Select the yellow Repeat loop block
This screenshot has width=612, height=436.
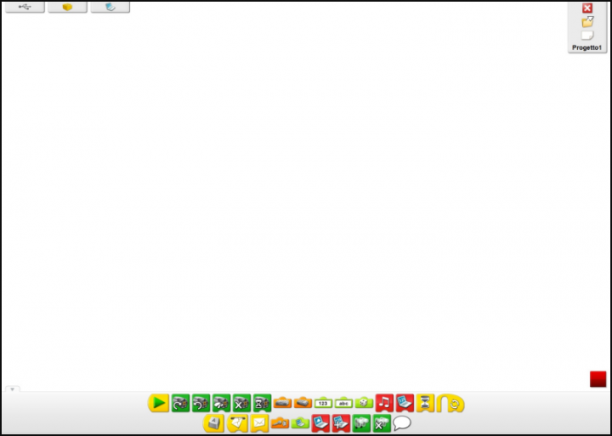point(450,403)
